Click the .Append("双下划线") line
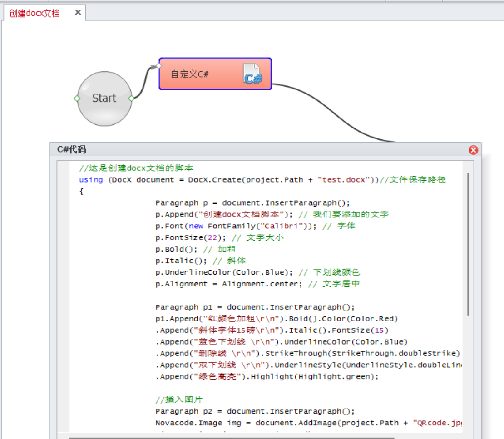 (x=309, y=365)
